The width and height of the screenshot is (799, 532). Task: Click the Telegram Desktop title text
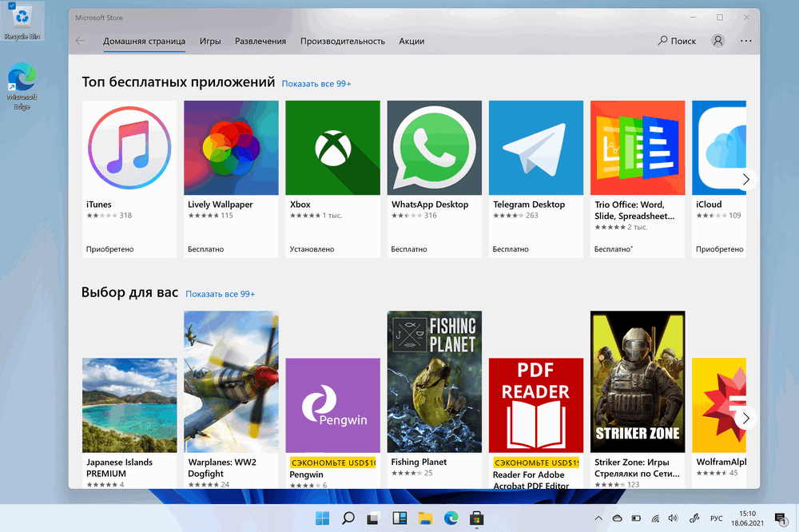(529, 204)
